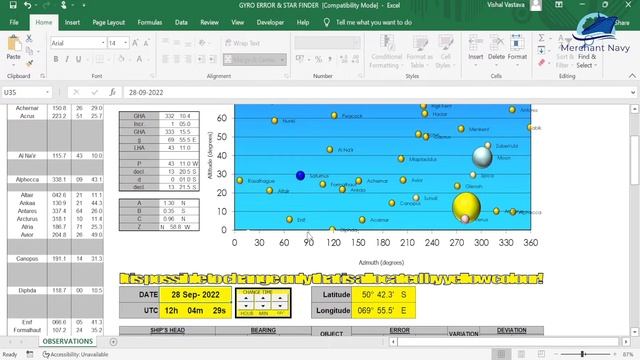This screenshot has width=640, height=360.
Task: Switch to the Developer tab
Action: point(270,22)
